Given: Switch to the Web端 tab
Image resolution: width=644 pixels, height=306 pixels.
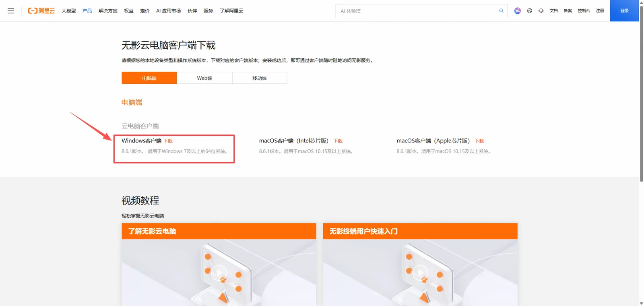Looking at the screenshot, I should pos(204,78).
